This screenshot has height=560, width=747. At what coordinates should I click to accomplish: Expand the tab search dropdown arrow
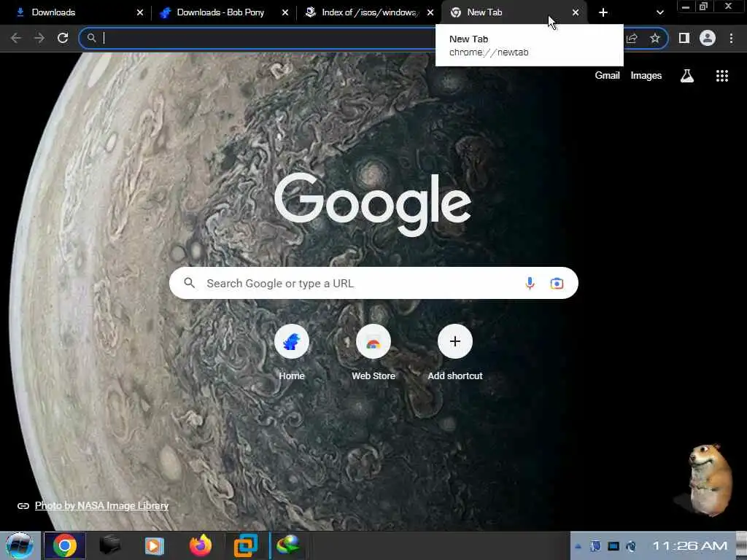click(x=659, y=12)
